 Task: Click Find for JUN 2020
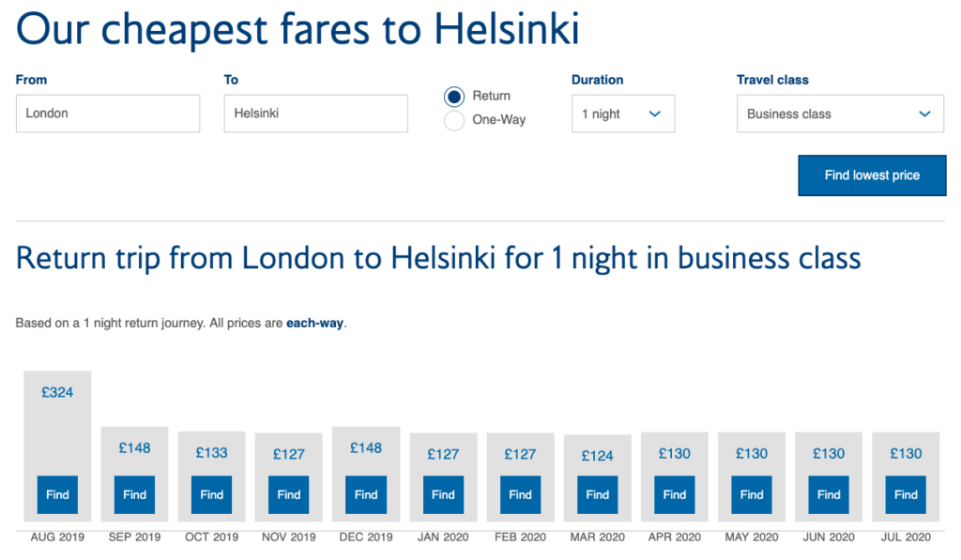pyautogui.click(x=829, y=494)
